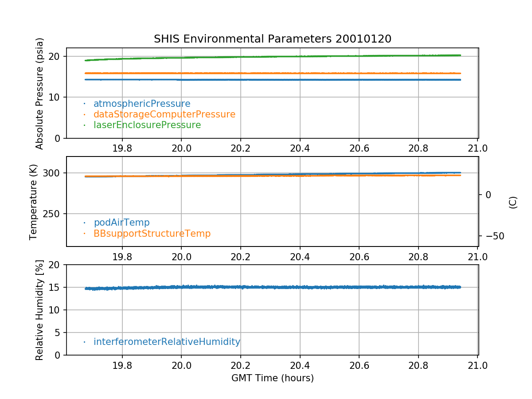Click the green laser enclosure pressure line
Viewport: 532px width, 399px height.
[266, 57]
